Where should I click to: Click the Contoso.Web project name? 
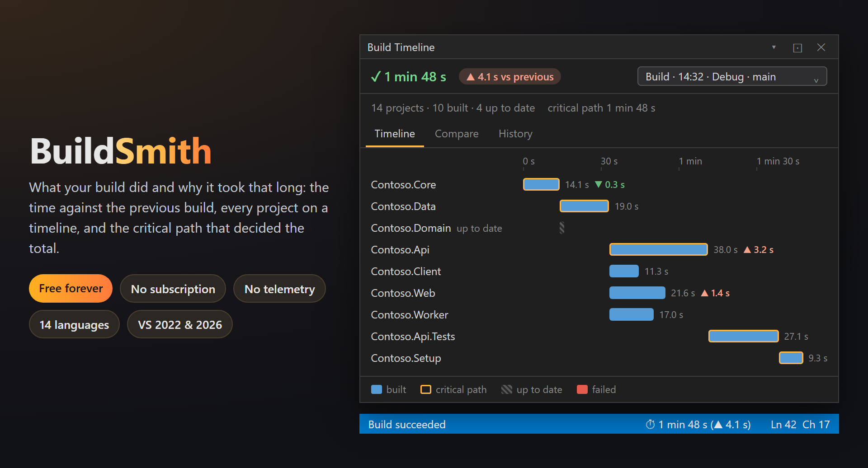point(403,293)
